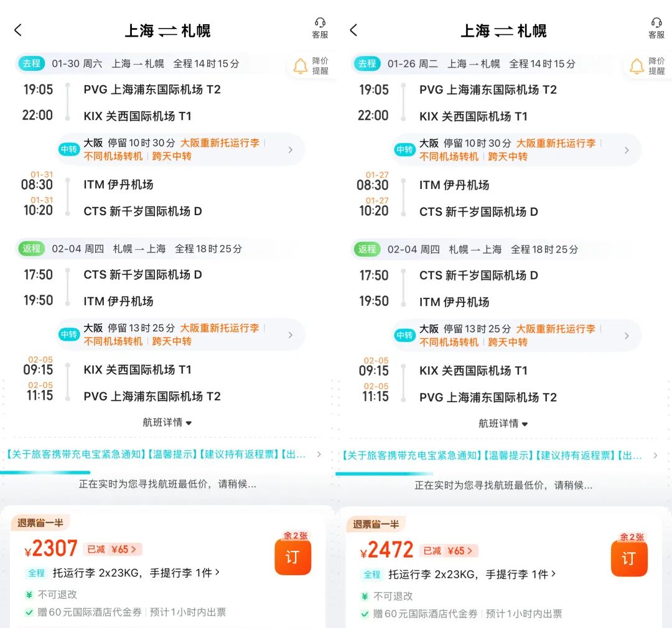This screenshot has width=672, height=628.
Task: Tap 19:05 PVG 上海浦东国际机场 T2, left screen
Action: [x=122, y=90]
